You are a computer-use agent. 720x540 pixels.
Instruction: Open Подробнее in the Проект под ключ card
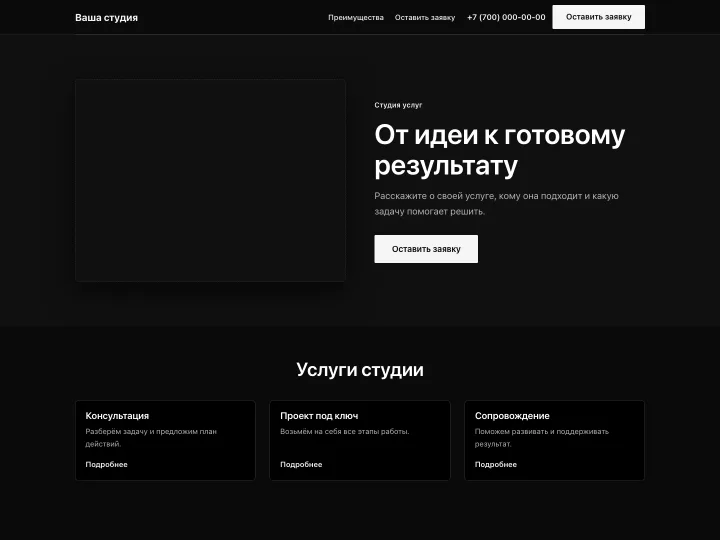(x=301, y=464)
